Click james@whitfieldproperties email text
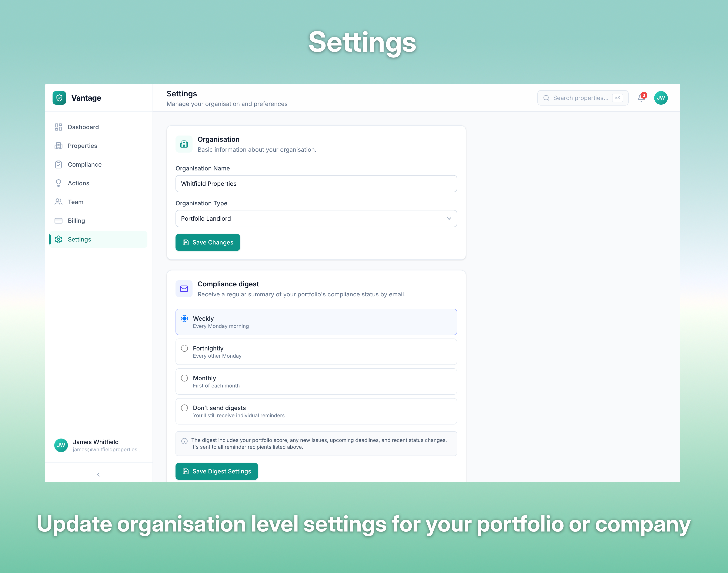The height and width of the screenshot is (573, 728). pos(107,450)
